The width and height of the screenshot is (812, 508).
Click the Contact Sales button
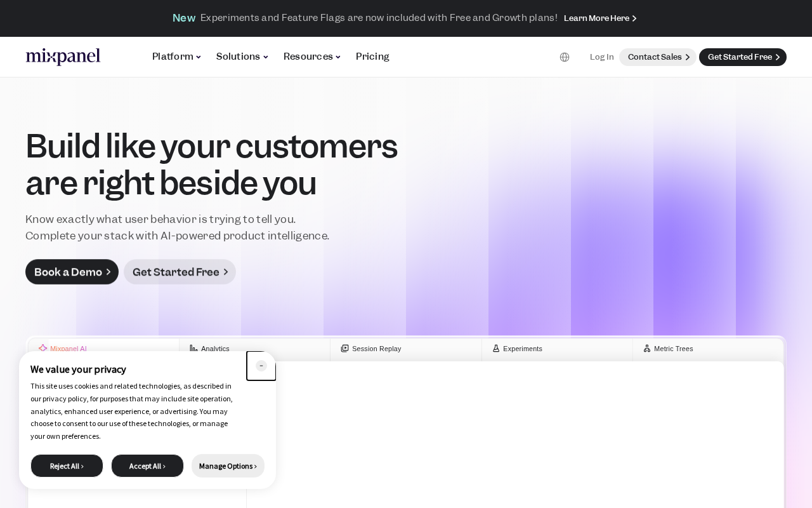tap(658, 57)
